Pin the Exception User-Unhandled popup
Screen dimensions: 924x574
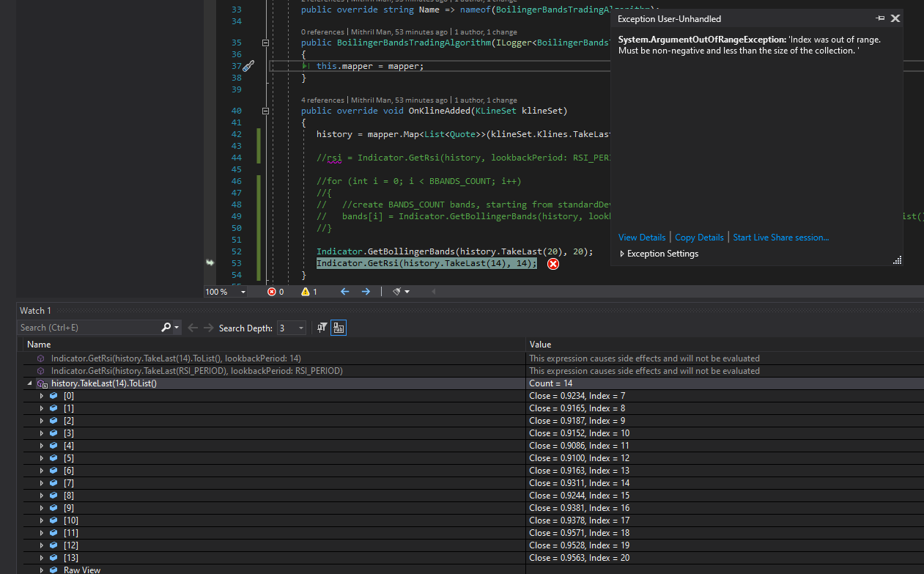(880, 18)
